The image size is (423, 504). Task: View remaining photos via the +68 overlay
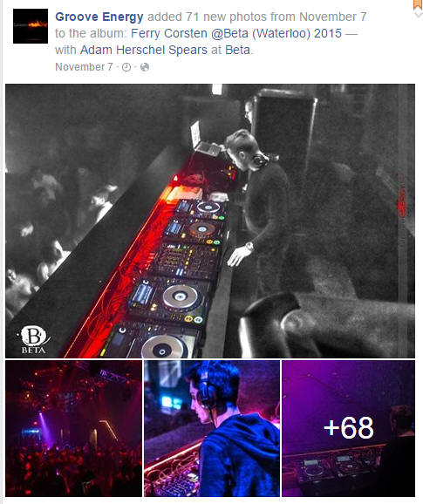coord(348,428)
